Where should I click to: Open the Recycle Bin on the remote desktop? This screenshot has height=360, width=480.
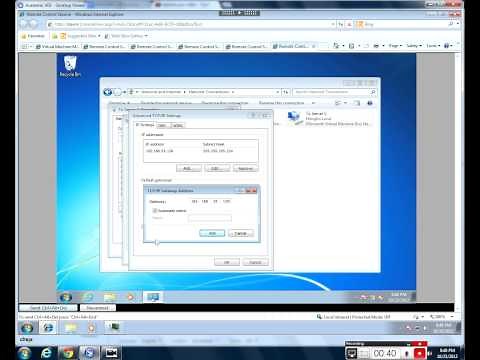tap(70, 66)
